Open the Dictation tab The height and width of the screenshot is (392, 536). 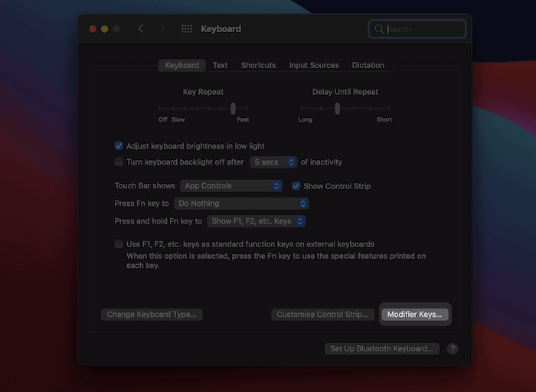click(368, 65)
